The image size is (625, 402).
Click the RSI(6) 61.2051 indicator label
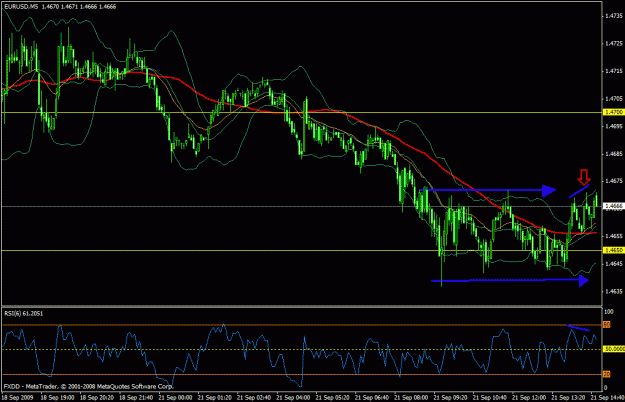pos(24,314)
